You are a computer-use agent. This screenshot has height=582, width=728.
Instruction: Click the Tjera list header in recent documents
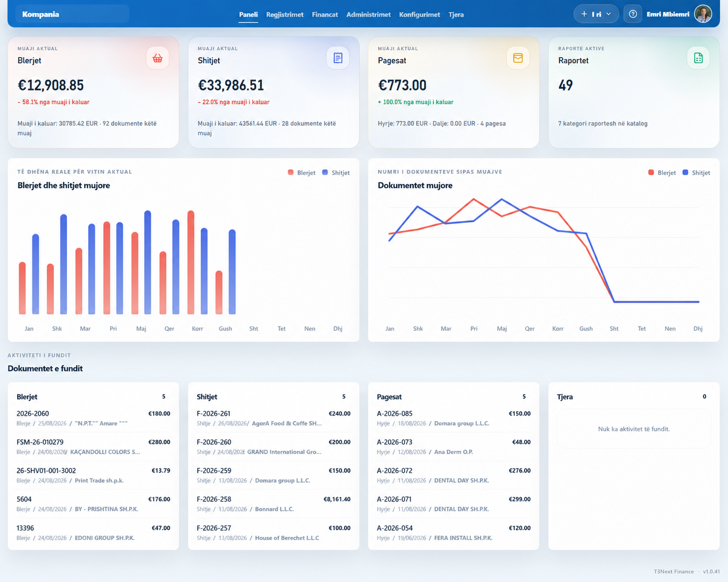[x=565, y=397]
